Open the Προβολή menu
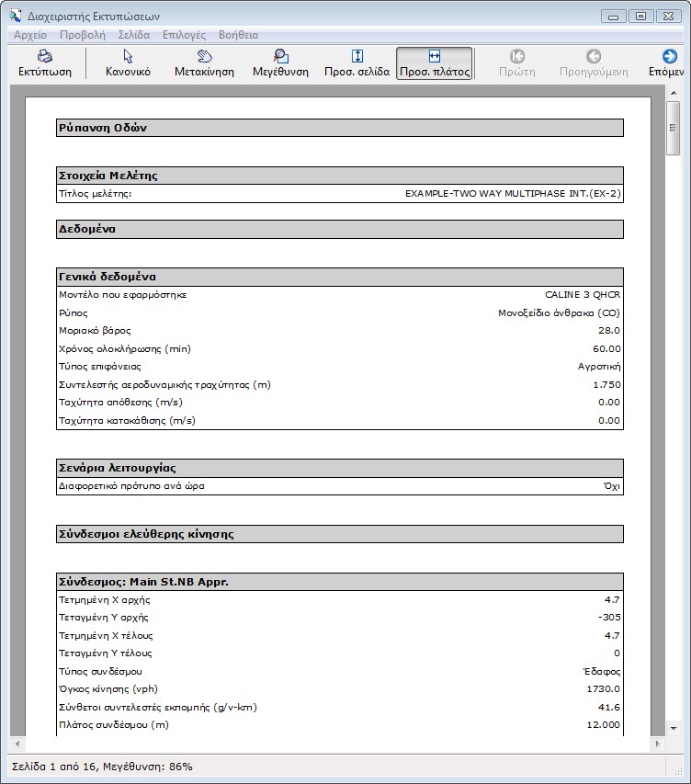Image resolution: width=691 pixels, height=784 pixels. coord(82,35)
